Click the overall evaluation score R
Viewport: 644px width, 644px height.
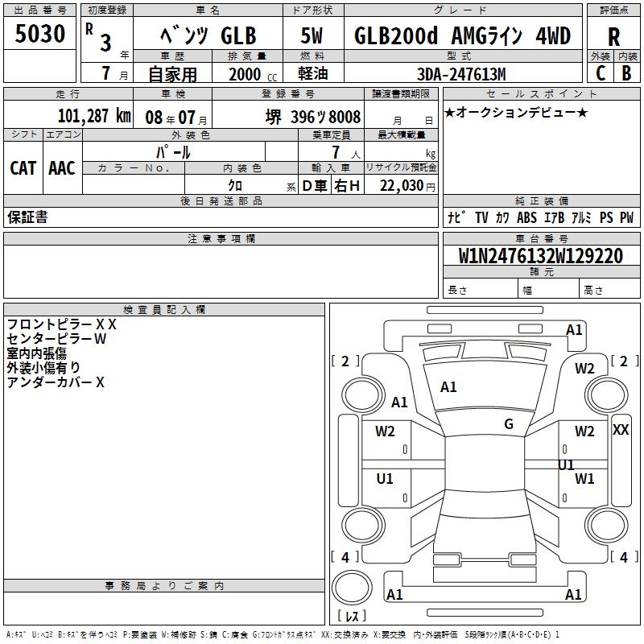point(613,37)
